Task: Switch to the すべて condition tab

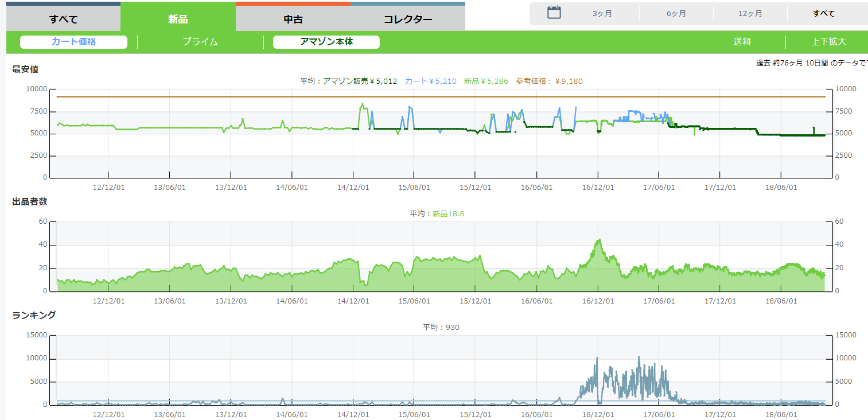Action: coord(63,18)
